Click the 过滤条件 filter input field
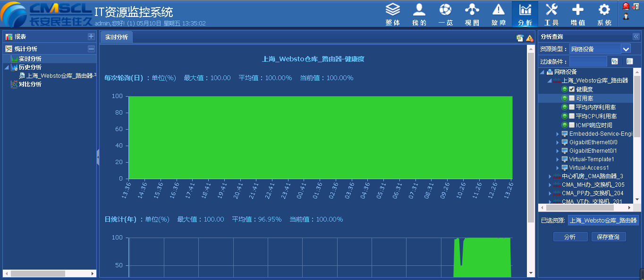Image resolution: width=644 pixels, height=280 pixels. 588,61
